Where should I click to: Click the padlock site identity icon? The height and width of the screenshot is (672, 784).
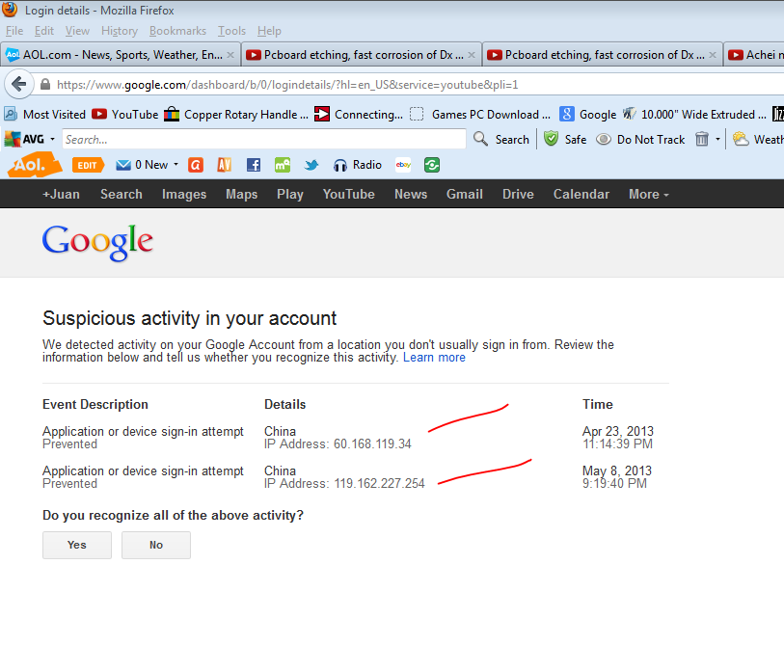45,84
